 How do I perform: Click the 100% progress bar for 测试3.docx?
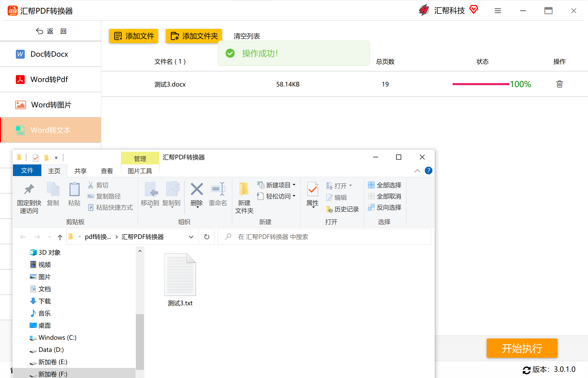[481, 84]
